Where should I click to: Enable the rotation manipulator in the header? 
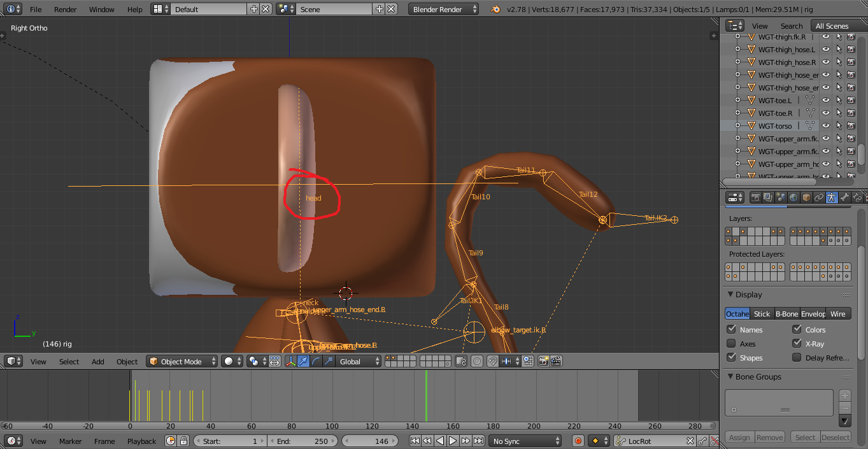click(317, 361)
